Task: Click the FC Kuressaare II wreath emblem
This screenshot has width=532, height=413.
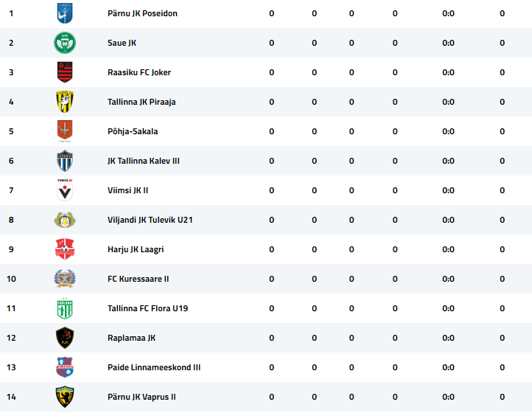Action: coord(65,279)
